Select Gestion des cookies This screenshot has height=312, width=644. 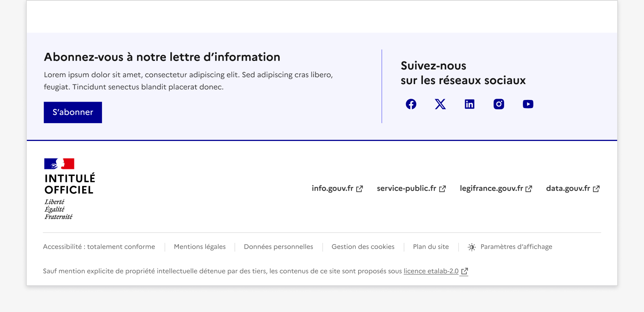363,247
